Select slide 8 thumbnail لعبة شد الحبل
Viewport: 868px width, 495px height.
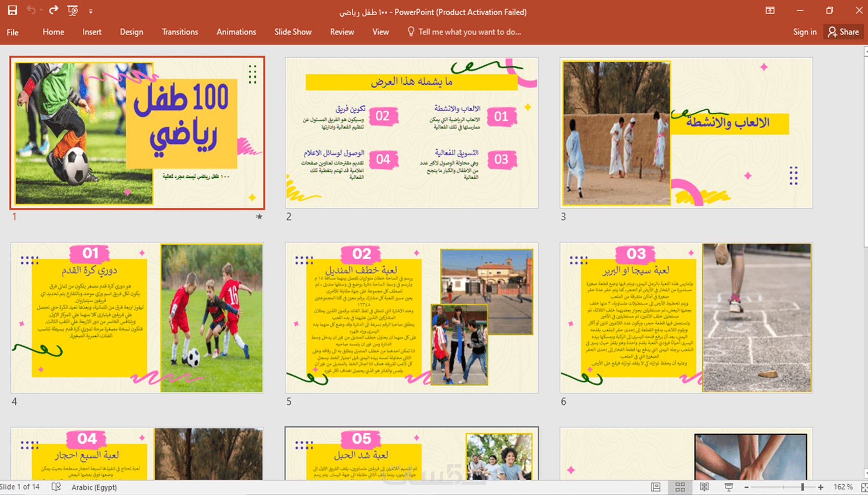pos(412,454)
